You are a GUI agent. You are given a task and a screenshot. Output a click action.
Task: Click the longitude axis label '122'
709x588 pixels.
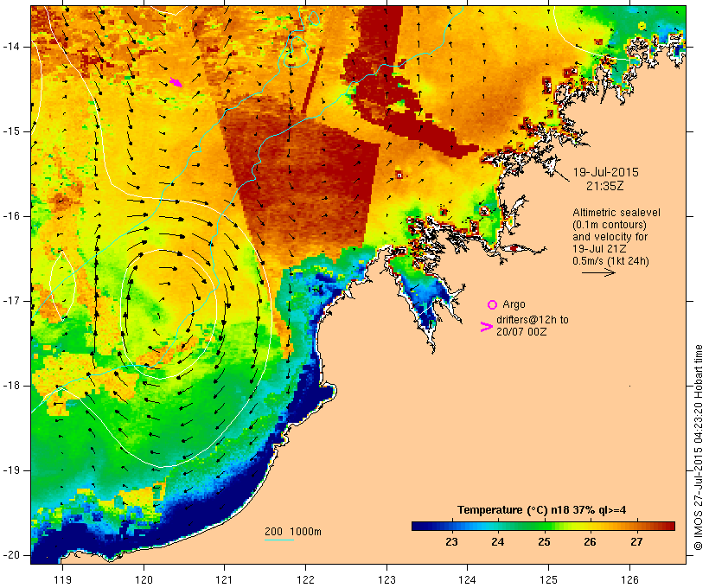pyautogui.click(x=306, y=579)
